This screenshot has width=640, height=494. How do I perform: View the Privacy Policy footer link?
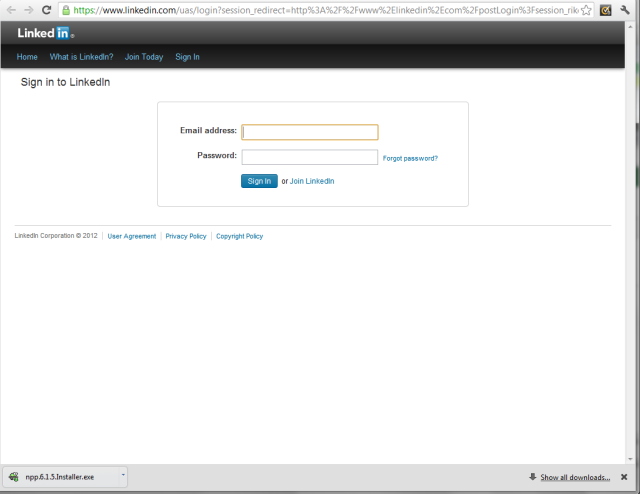coord(186,236)
